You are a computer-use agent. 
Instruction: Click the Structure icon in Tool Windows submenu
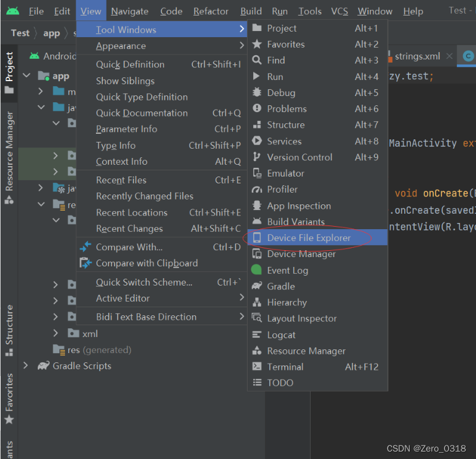[257, 125]
